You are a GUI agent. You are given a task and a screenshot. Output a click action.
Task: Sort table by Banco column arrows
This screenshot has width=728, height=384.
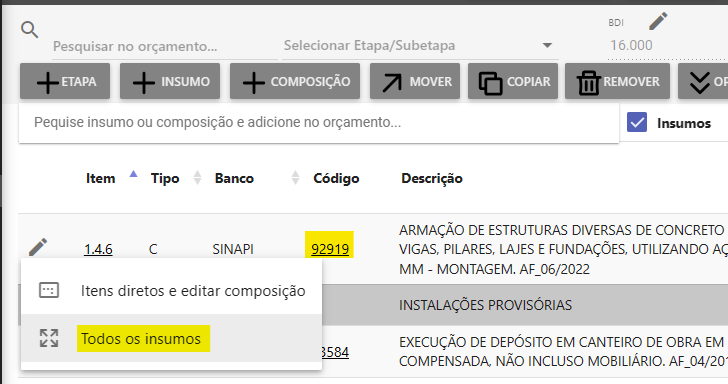tap(295, 178)
